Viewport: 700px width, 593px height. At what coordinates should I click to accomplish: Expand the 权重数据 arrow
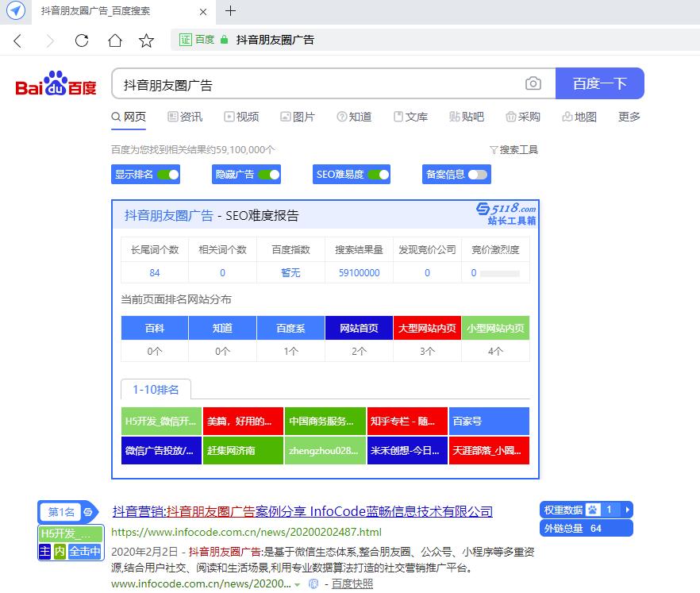point(627,510)
